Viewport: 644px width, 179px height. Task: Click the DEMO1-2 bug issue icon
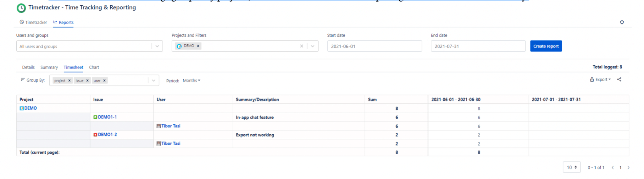[x=95, y=135]
